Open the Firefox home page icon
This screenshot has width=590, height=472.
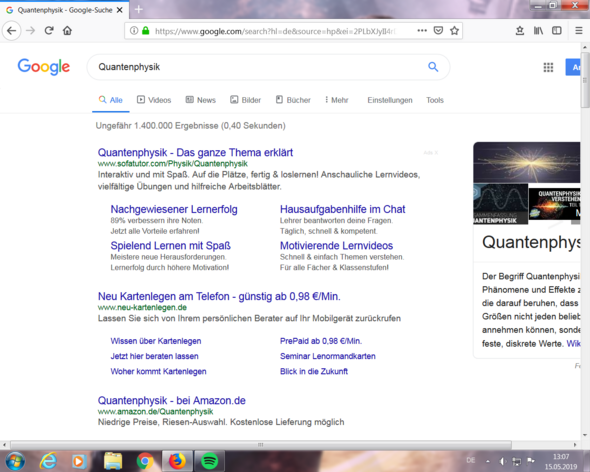pyautogui.click(x=67, y=30)
